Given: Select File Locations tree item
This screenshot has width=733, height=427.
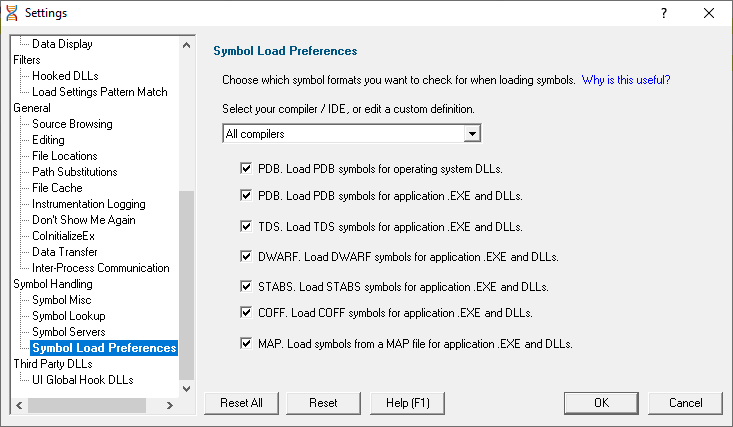Looking at the screenshot, I should 65,156.
